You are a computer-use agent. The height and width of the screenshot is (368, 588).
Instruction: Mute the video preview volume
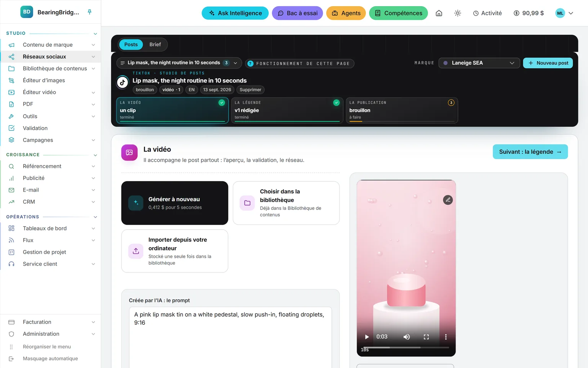407,337
